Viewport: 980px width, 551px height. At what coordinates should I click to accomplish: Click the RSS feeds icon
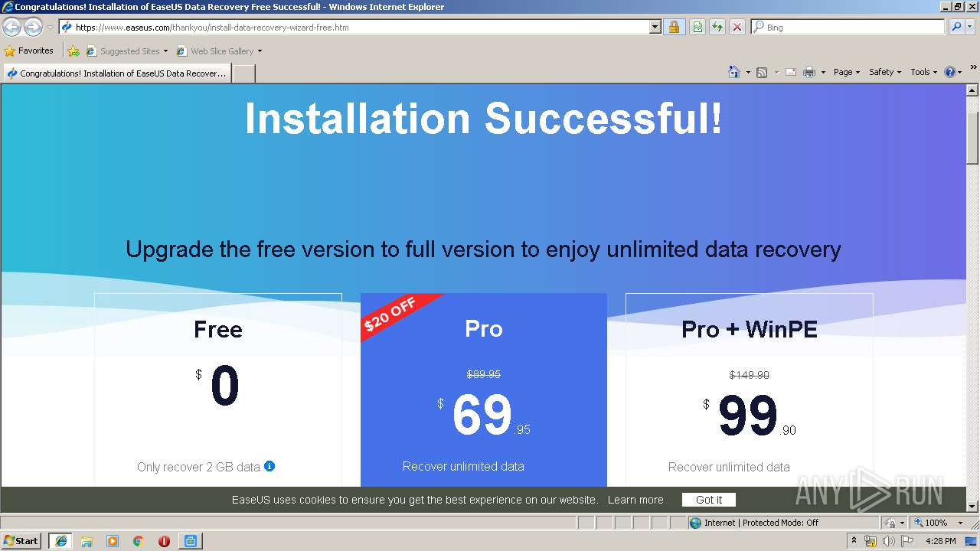coord(762,72)
